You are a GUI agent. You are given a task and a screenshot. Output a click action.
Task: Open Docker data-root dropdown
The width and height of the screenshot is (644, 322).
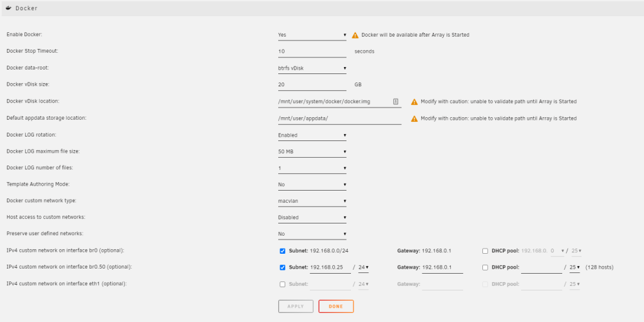point(312,68)
